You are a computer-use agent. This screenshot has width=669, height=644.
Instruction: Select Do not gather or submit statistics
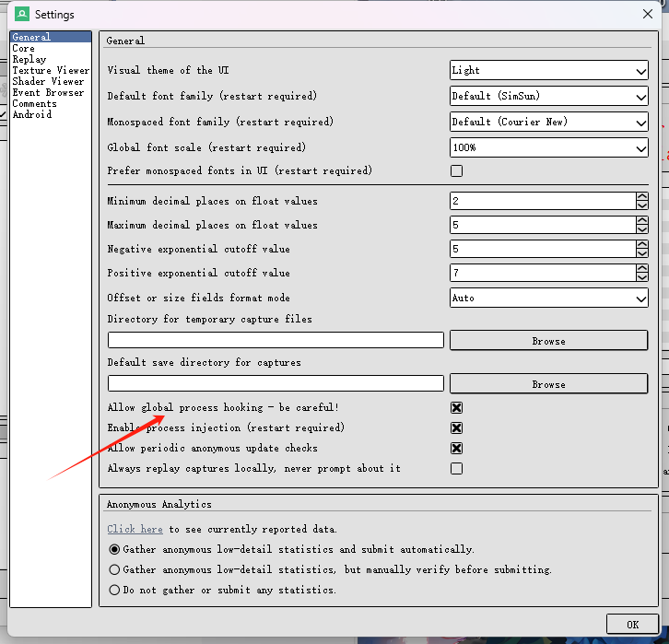coord(114,591)
